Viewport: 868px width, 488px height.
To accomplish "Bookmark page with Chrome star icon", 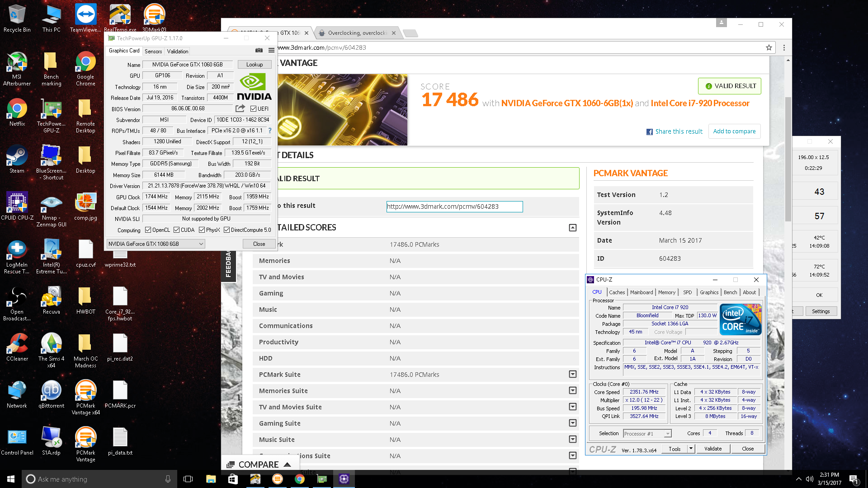I will (769, 47).
